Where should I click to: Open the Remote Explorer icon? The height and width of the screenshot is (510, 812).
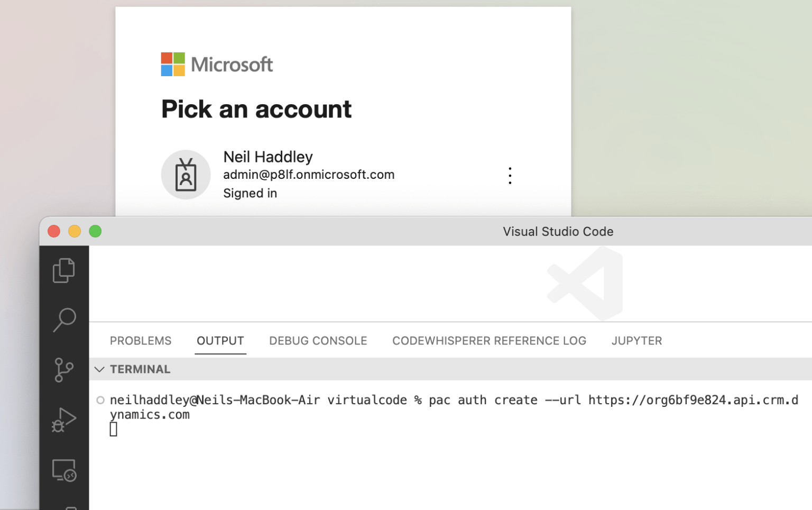click(x=64, y=470)
